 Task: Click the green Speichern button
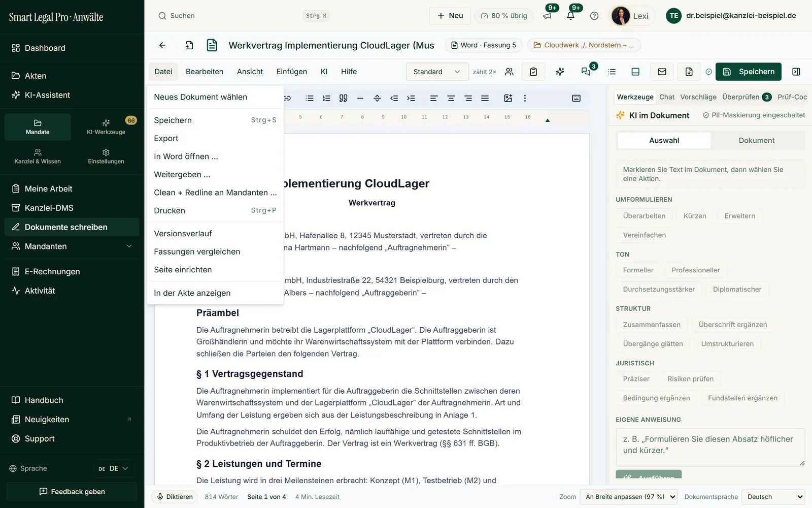click(x=749, y=72)
